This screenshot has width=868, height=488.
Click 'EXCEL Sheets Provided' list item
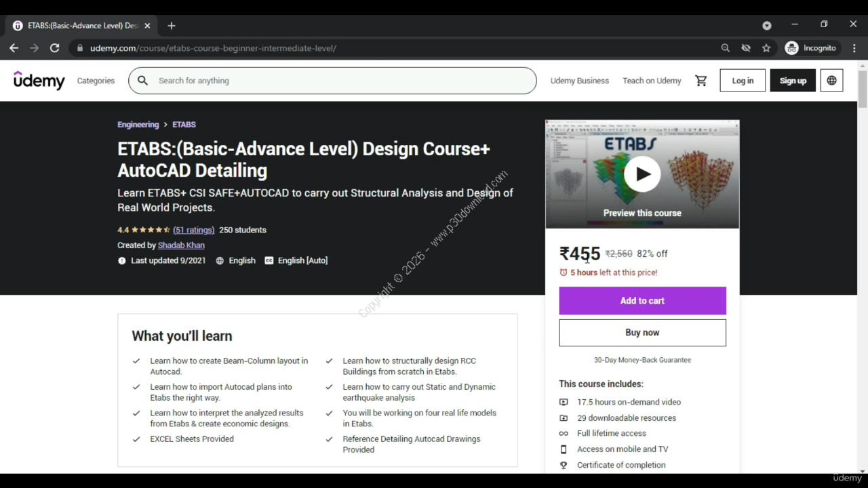[192, 439]
